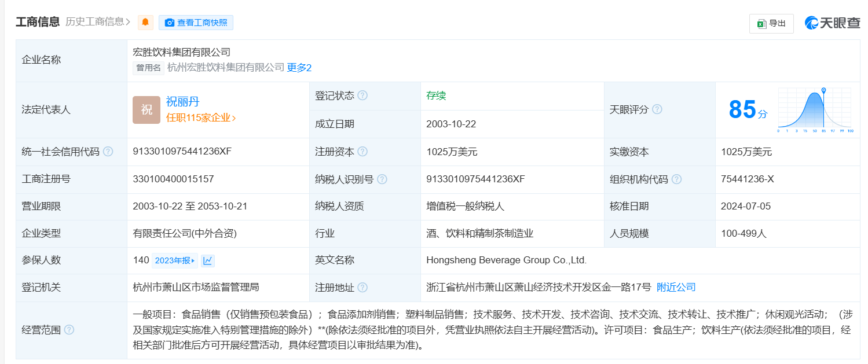Click the 查看工商快照 button
868x364 pixels.
point(196,23)
